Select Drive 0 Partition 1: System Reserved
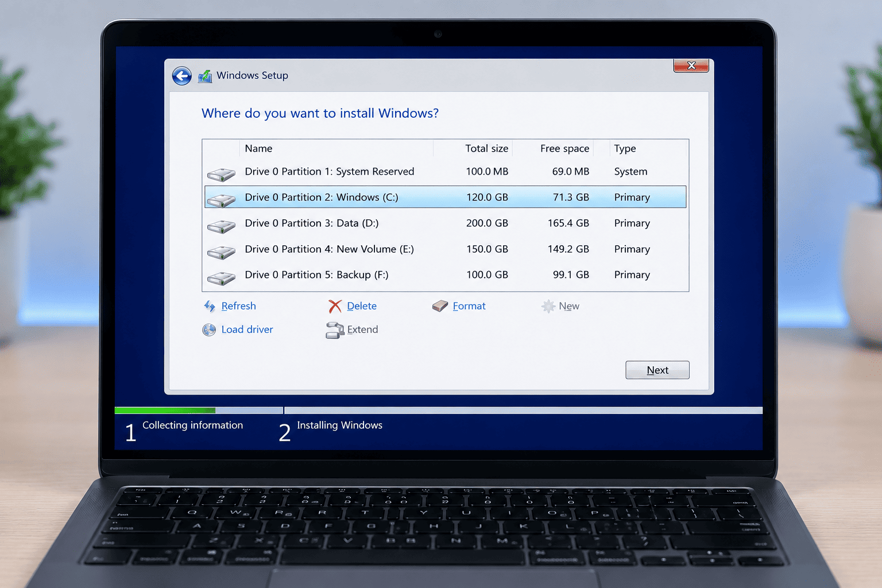The image size is (882, 588). pos(446,172)
